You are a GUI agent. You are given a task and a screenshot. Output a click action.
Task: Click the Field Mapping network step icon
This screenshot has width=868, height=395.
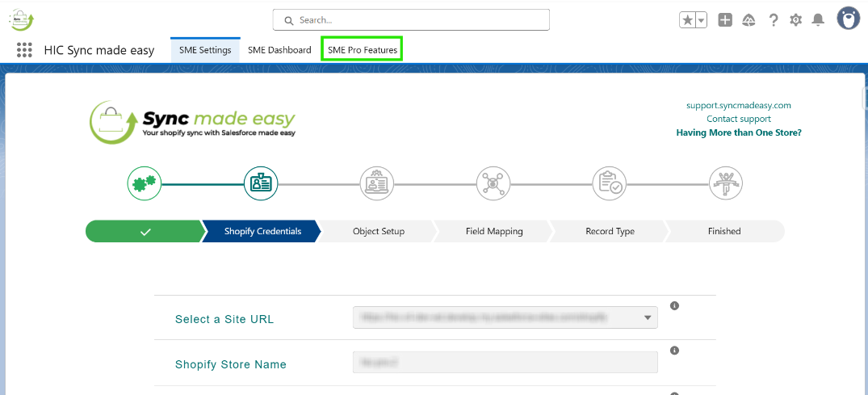coord(493,183)
